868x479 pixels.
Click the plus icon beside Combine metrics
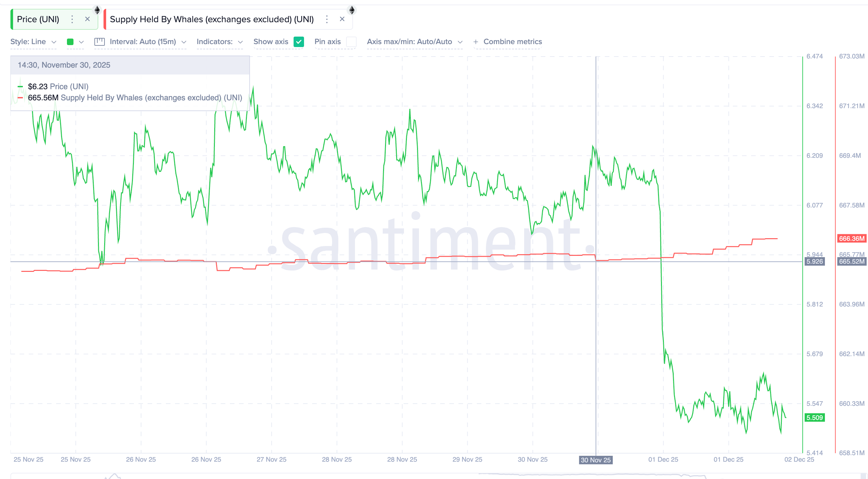(476, 41)
